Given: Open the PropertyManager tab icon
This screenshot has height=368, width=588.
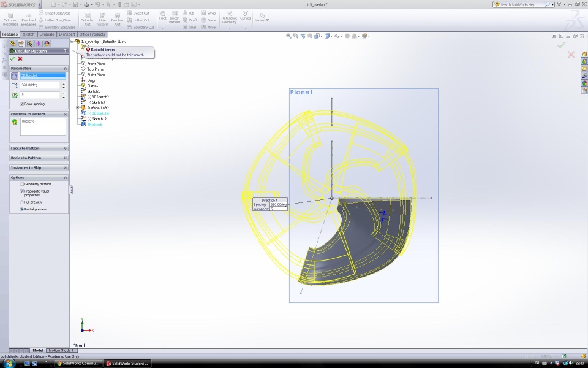Looking at the screenshot, I should [21, 44].
